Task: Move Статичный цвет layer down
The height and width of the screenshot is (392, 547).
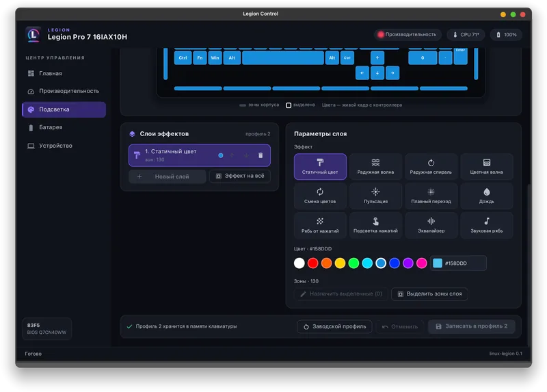Action: pos(246,155)
